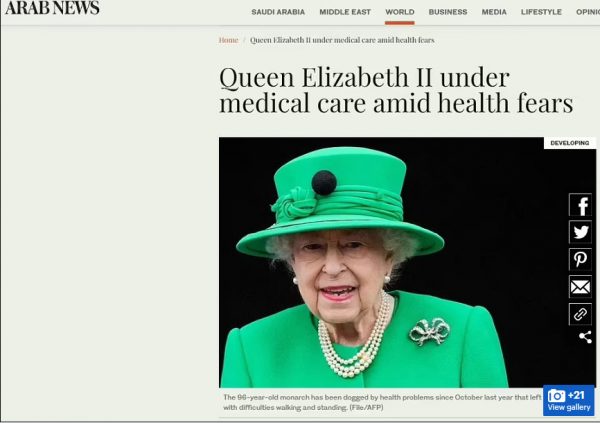Share article on Facebook icon
Screen dimensions: 600x423
[x=580, y=205]
